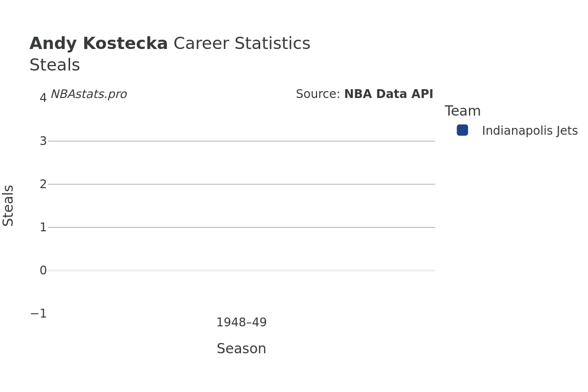
Task: Click the y-axis tick label 3
Action: [43, 141]
